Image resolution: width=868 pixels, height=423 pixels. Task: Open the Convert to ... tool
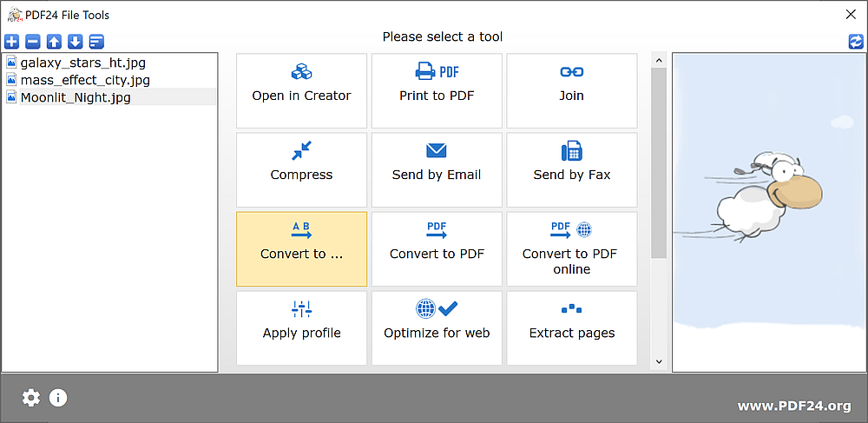pyautogui.click(x=302, y=249)
